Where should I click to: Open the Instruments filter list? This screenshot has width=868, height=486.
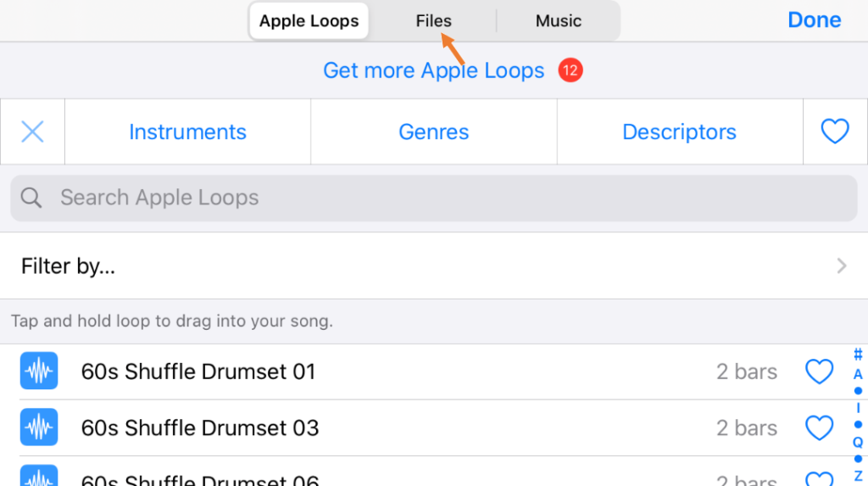187,132
